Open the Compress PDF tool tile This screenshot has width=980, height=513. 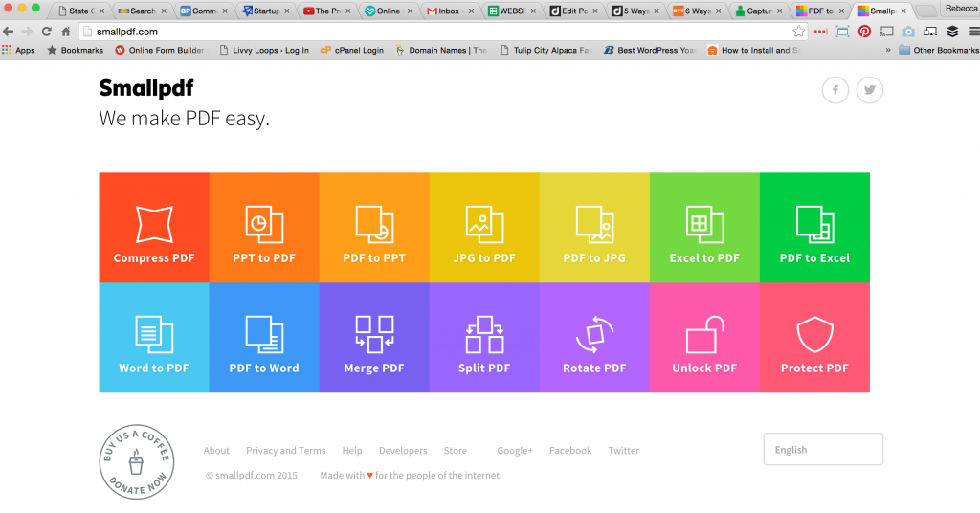154,228
